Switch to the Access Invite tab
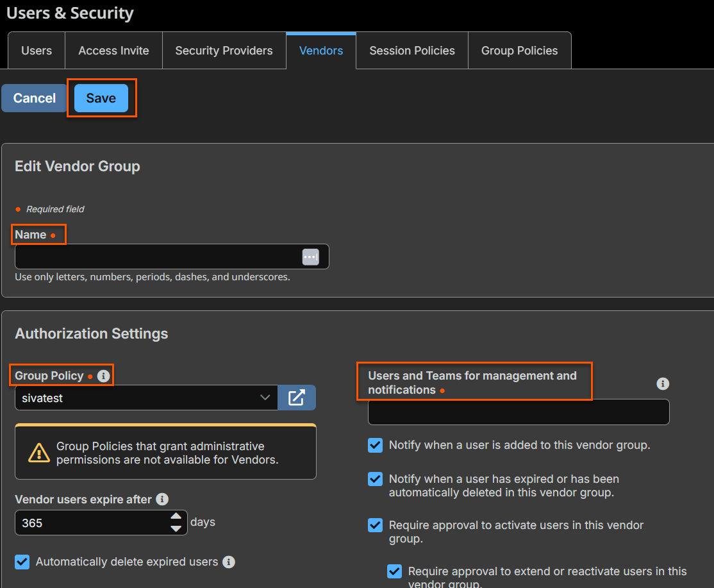 (113, 51)
